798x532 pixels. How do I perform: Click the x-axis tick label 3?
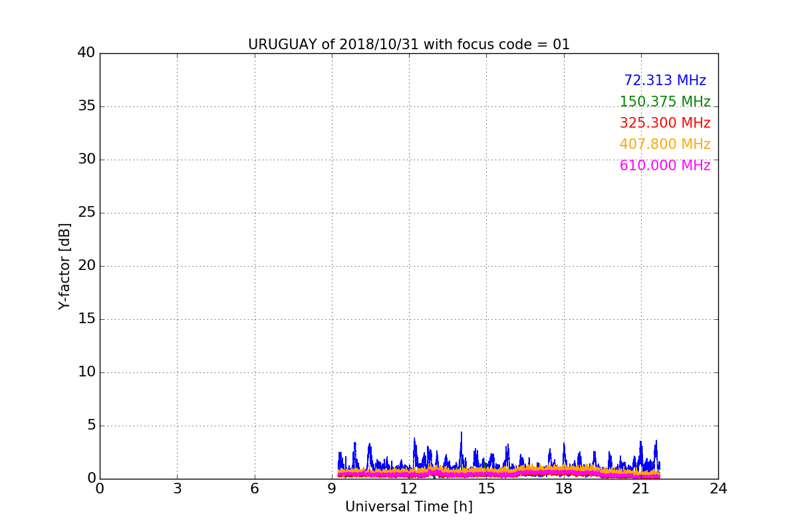tap(177, 488)
